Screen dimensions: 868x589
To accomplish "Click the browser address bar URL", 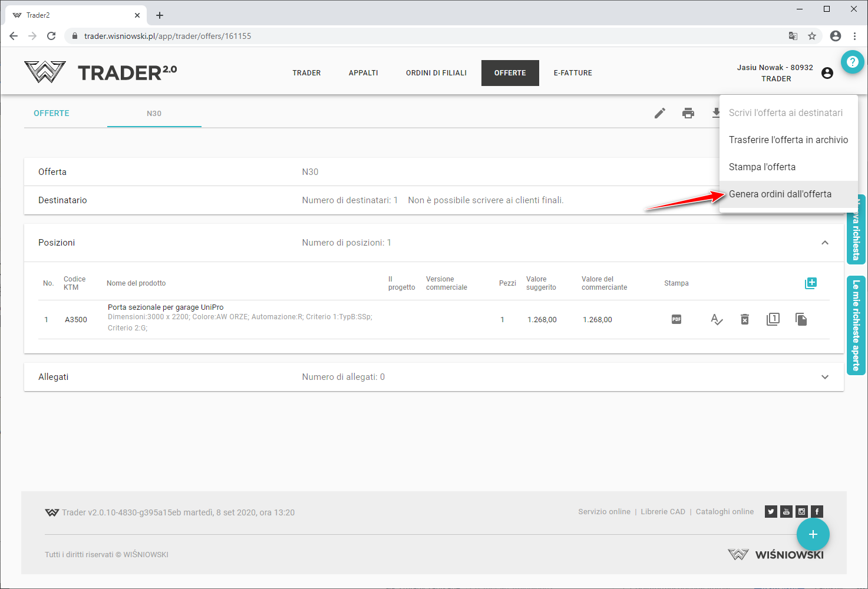I will (167, 36).
